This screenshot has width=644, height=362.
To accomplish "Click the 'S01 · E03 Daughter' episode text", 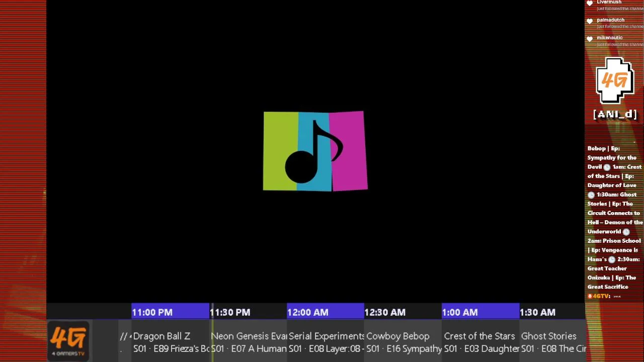I will click(481, 349).
